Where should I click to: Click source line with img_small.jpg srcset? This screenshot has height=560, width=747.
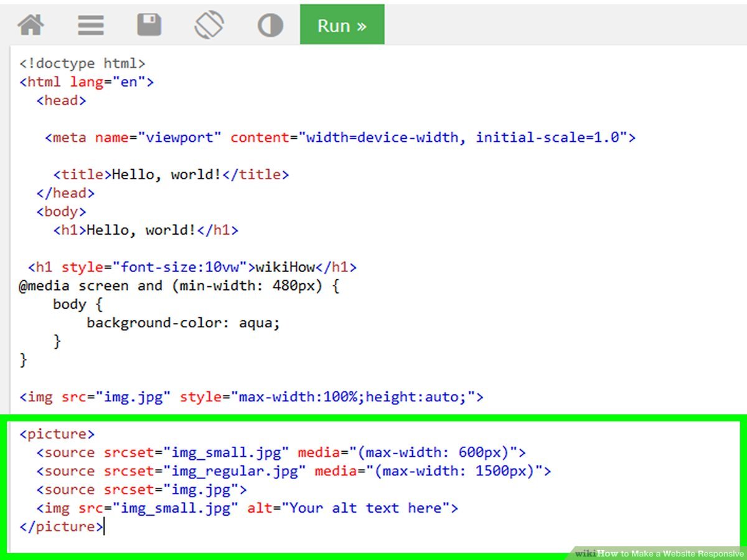point(281,452)
